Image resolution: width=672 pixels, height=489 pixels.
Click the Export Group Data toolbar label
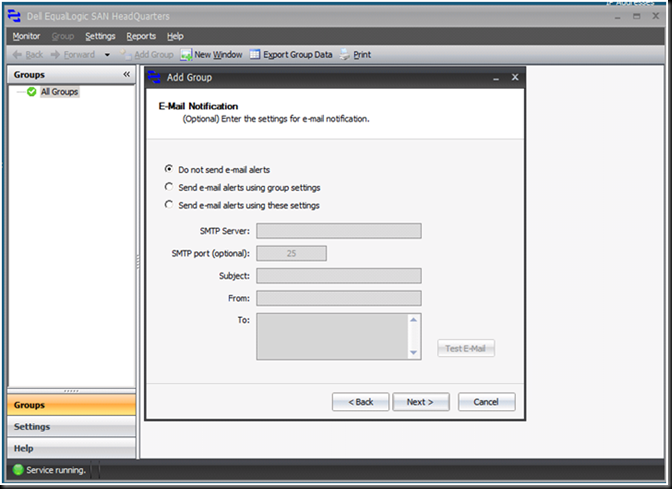coord(298,55)
